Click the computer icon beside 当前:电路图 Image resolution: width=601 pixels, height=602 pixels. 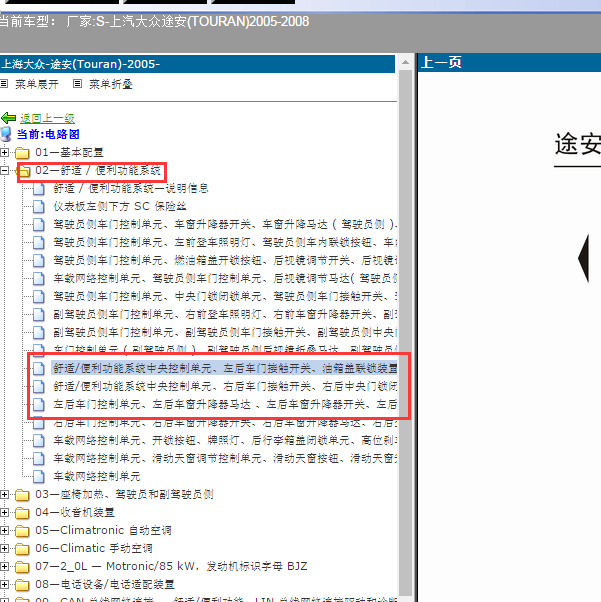[x=5, y=134]
